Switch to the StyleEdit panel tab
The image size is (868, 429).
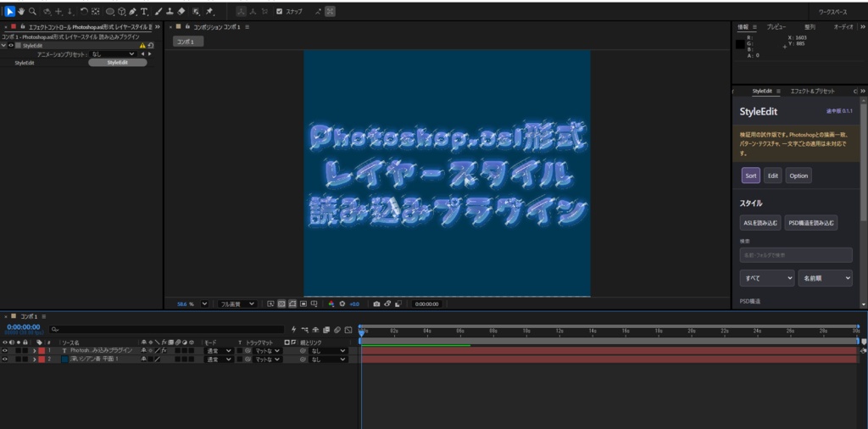coord(762,91)
